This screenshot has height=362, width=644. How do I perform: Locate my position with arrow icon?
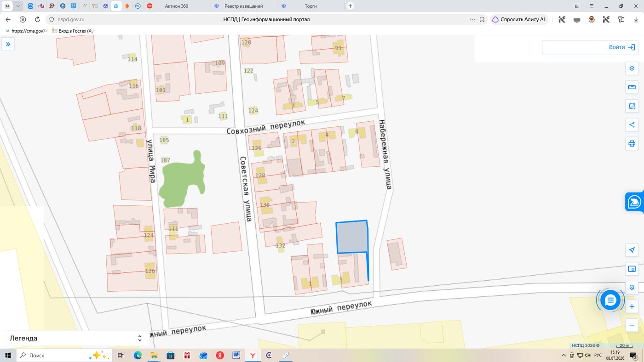632,250
